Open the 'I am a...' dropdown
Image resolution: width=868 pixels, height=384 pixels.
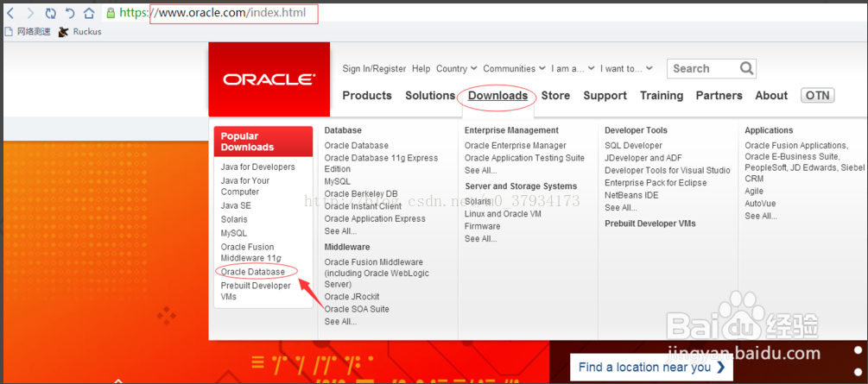[573, 69]
